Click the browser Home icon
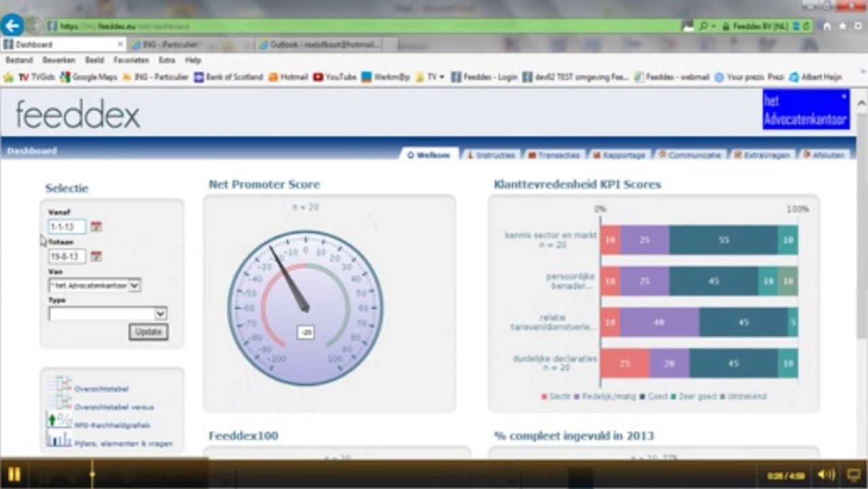868x489 pixels. click(x=827, y=26)
